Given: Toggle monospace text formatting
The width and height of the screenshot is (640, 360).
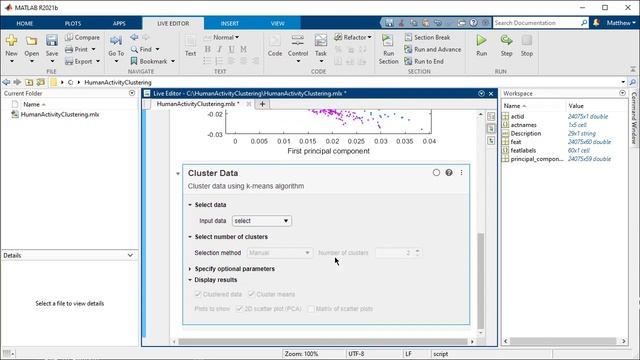Looking at the screenshot, I should tap(244, 49).
